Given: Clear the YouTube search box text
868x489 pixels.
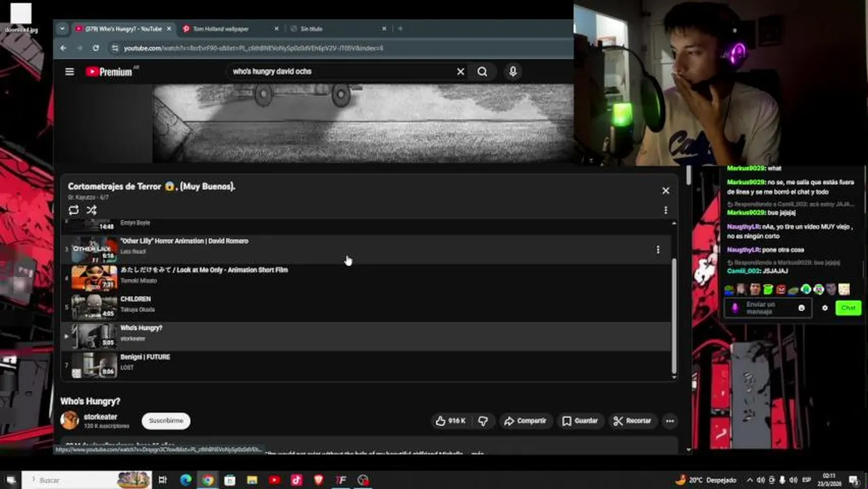Looking at the screenshot, I should click(x=460, y=71).
